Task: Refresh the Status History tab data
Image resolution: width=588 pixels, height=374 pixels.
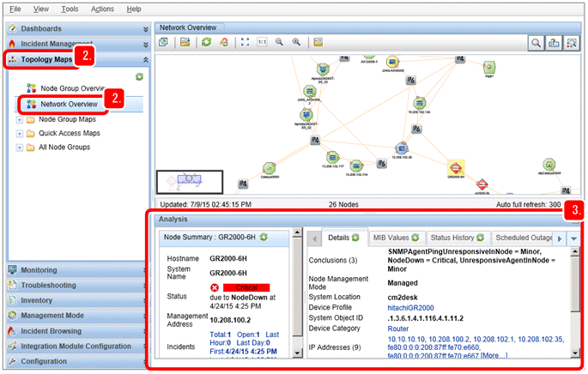Action: point(480,238)
